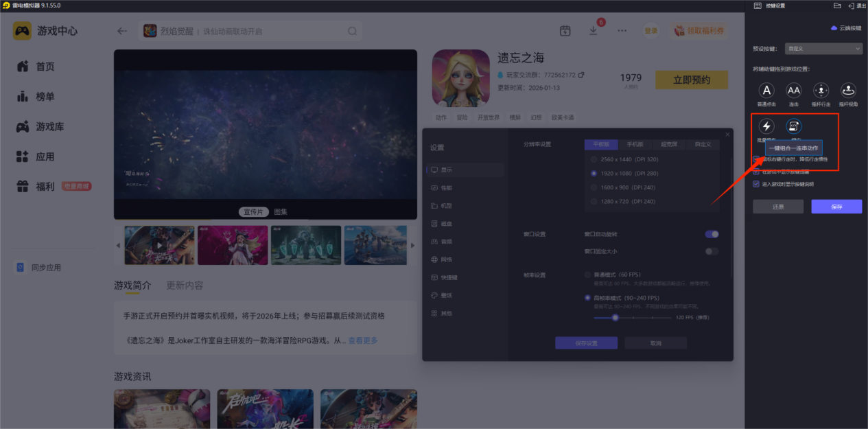Select 高帧率模式 (90~240 FPS) option
Image resolution: width=868 pixels, height=429 pixels.
click(x=587, y=298)
